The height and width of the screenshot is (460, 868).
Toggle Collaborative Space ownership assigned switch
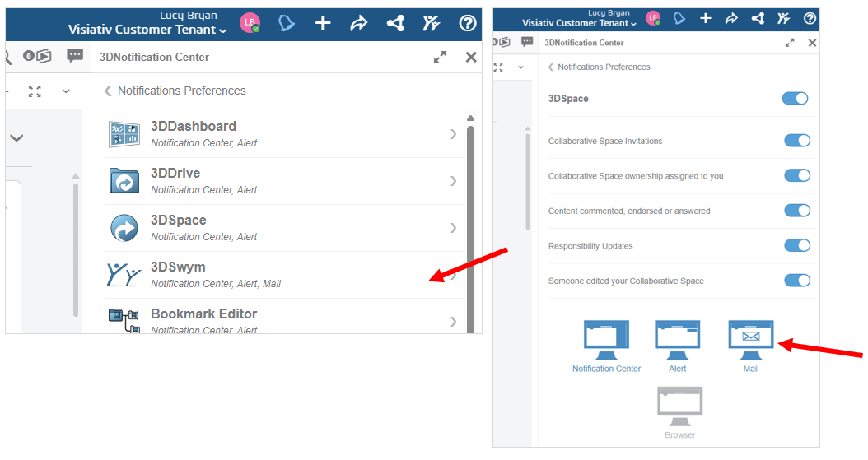pyautogui.click(x=797, y=175)
